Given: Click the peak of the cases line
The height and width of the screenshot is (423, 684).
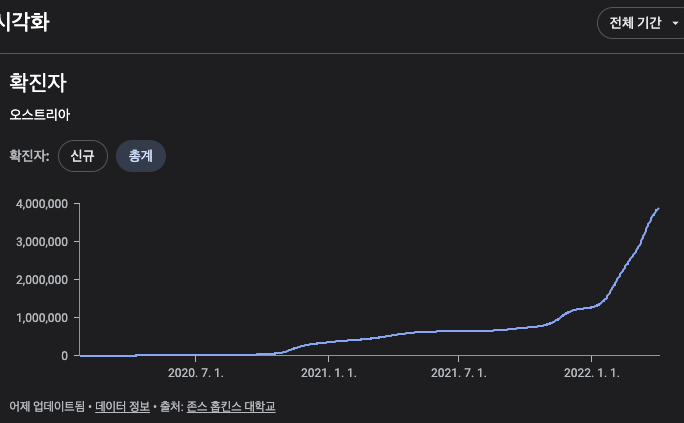Looking at the screenshot, I should pyautogui.click(x=658, y=209).
